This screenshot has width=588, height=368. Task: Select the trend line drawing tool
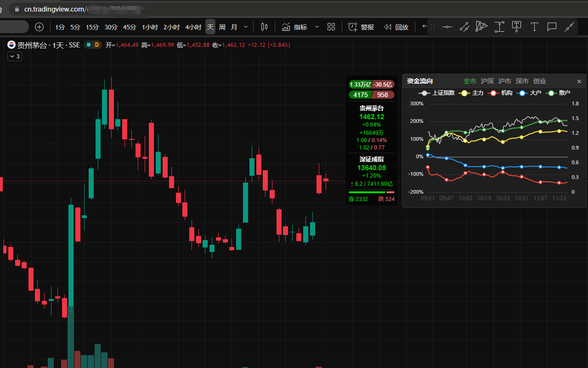click(464, 27)
